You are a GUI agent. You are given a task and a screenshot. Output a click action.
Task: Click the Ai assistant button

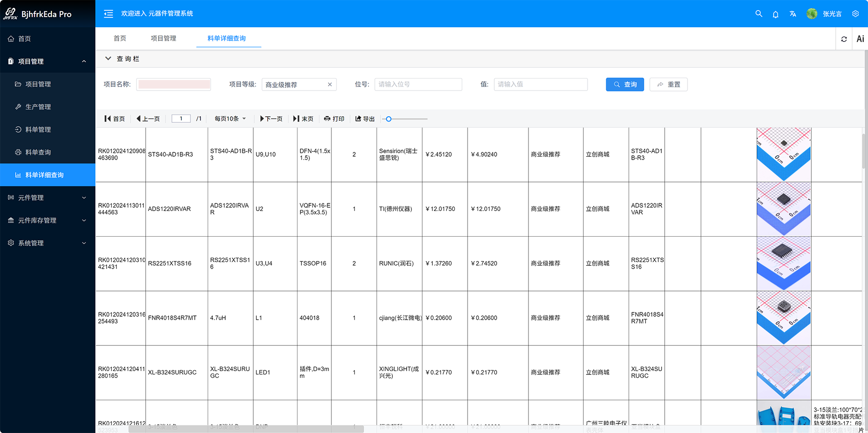coord(860,39)
